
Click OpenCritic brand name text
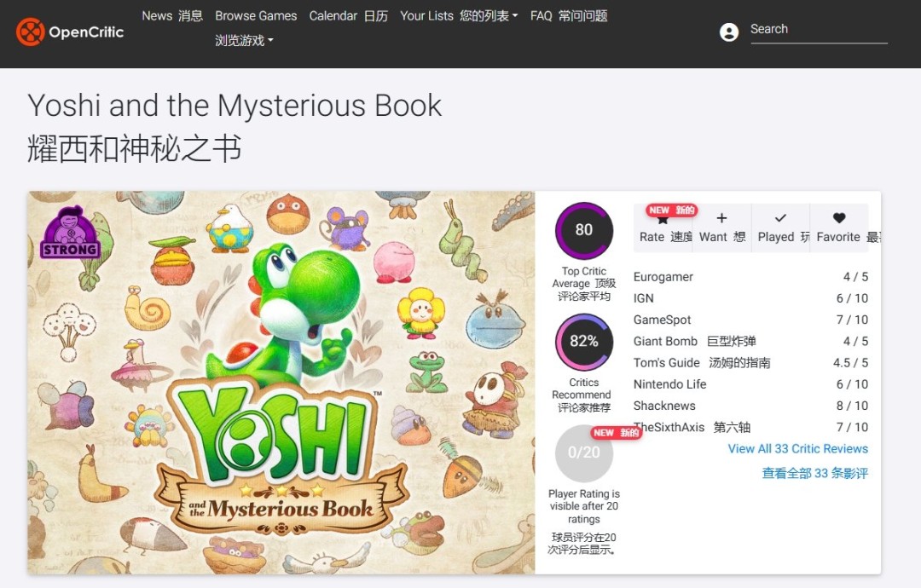(x=86, y=32)
